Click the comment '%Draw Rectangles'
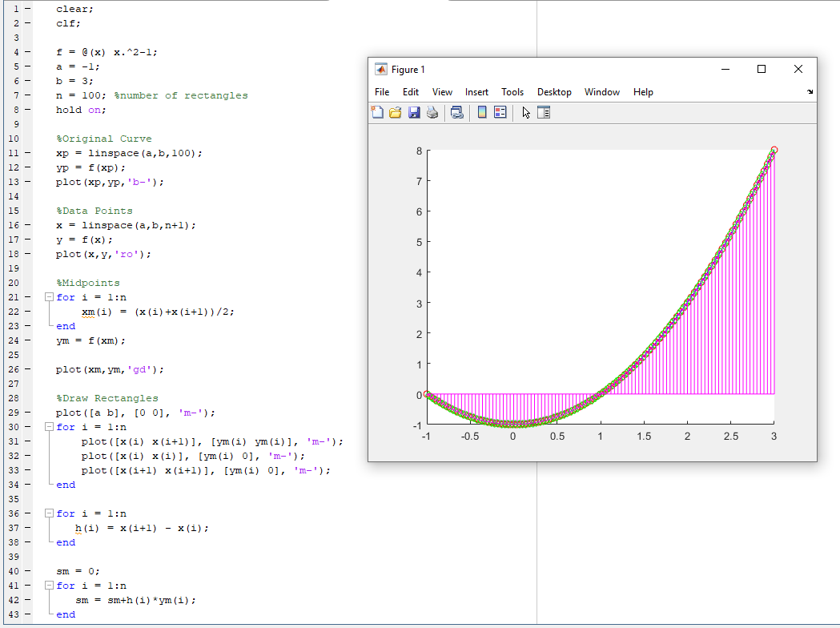 (x=107, y=398)
